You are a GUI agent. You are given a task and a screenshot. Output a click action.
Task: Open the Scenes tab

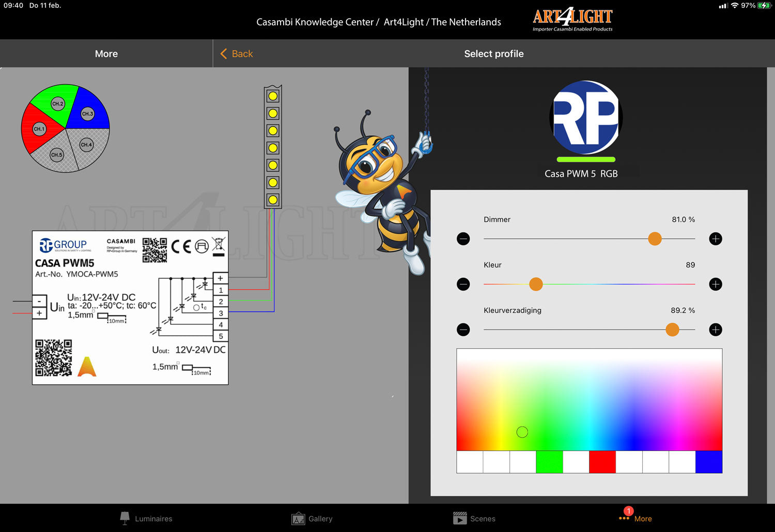[474, 519]
